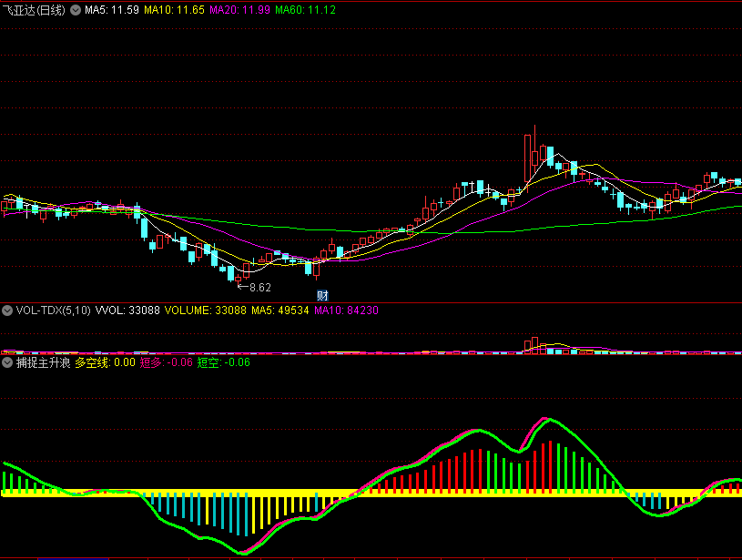
Task: Select the tallest red candlestick at the price peak
Action: pos(527,160)
